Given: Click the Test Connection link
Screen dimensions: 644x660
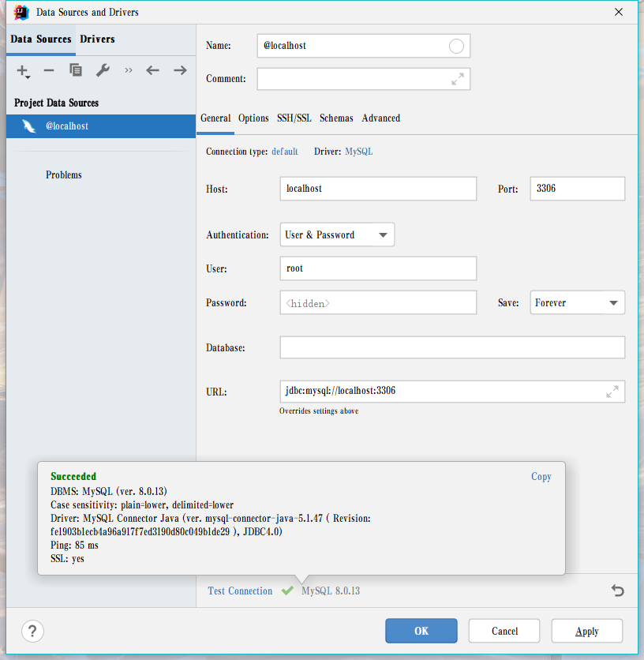Looking at the screenshot, I should 240,591.
